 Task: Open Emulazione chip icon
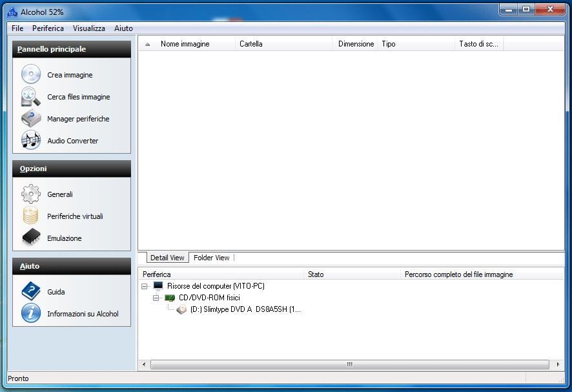pos(31,238)
